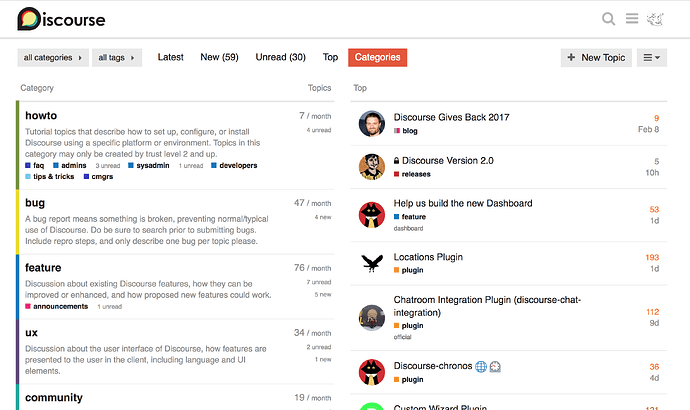Expand the all tags dropdown
The image size is (690, 410).
[119, 58]
